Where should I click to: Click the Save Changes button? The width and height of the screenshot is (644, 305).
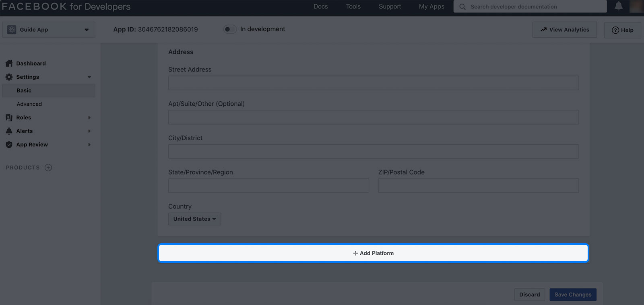[573, 295]
